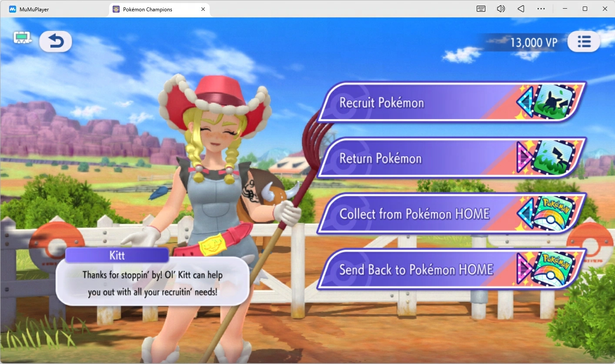The height and width of the screenshot is (364, 615).
Task: Tap the Kitt name label
Action: [117, 255]
